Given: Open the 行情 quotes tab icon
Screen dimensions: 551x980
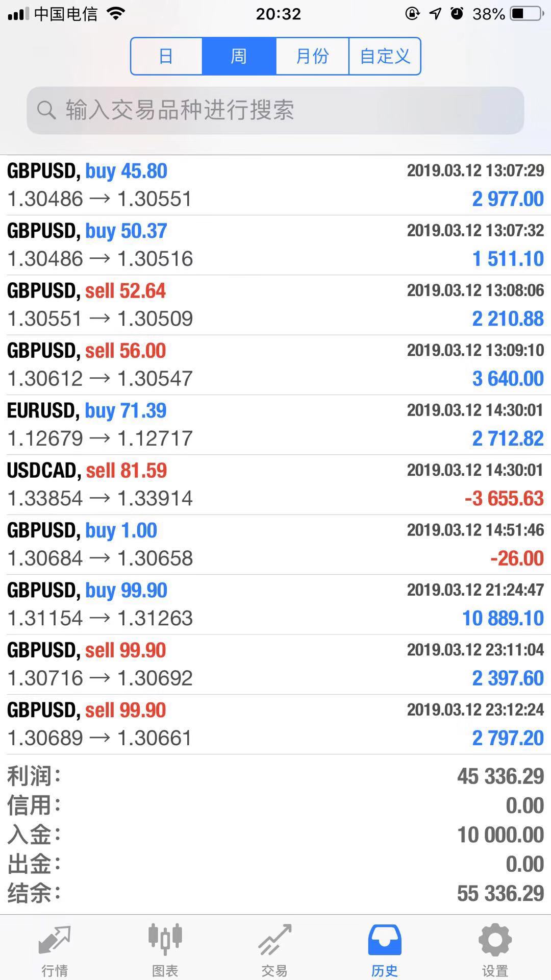Looking at the screenshot, I should point(55,939).
